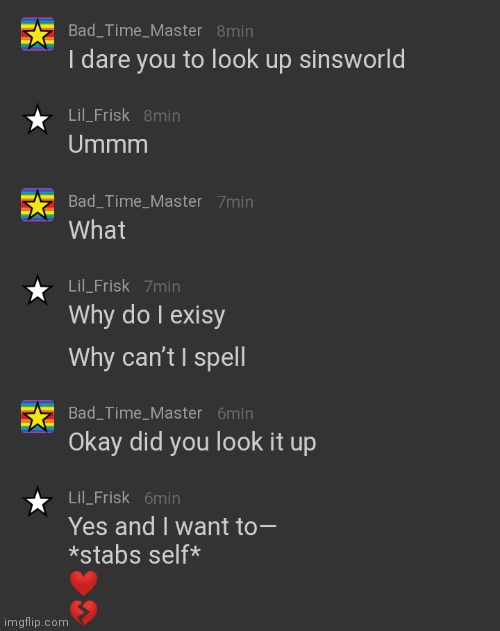This screenshot has width=500, height=631.
Task: Click the red heart emoji
Action: click(83, 583)
